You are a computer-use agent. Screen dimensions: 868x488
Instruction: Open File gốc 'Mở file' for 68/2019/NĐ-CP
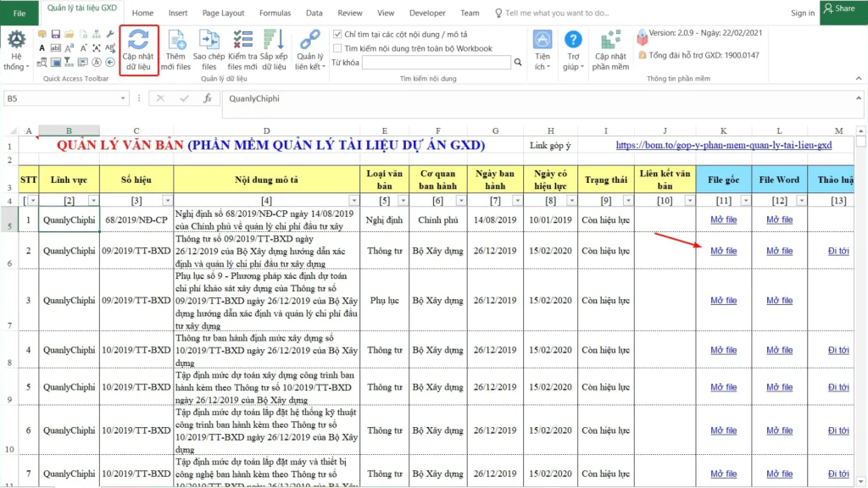pyautogui.click(x=724, y=219)
